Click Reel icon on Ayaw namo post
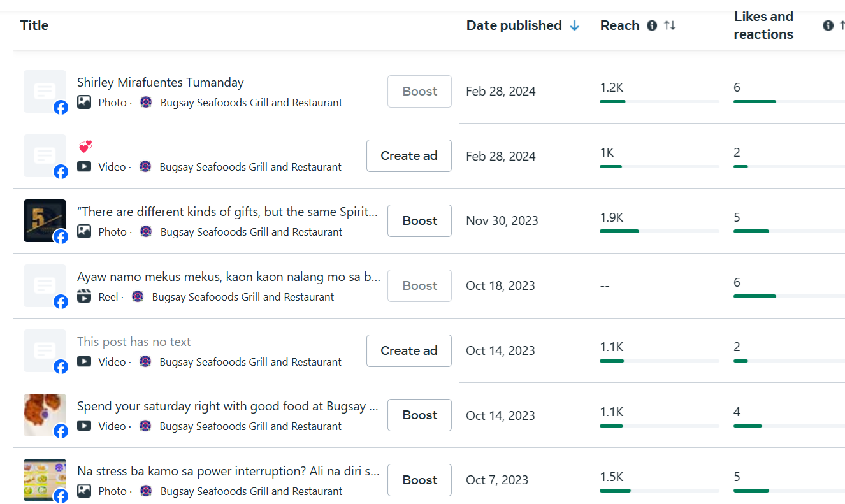Screen dimensions: 845x504 pos(84,297)
